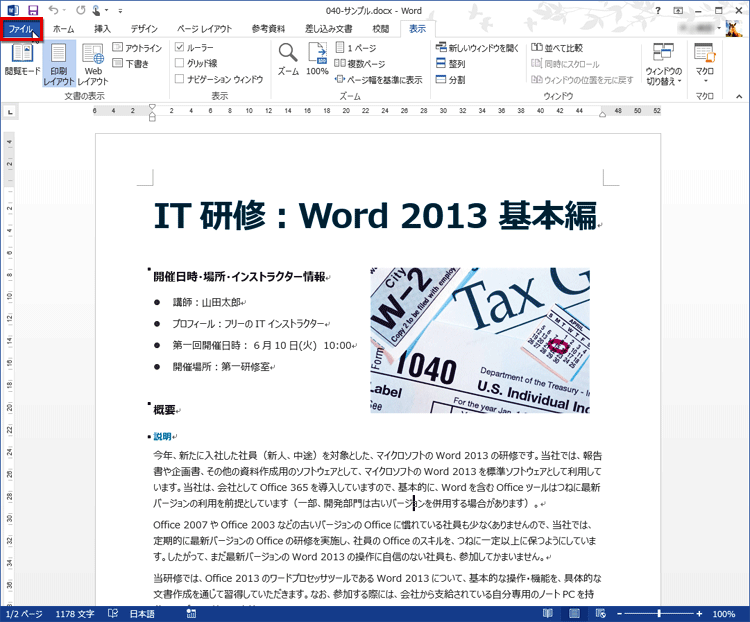
Task: Click 分割 to split window
Action: tap(451, 79)
